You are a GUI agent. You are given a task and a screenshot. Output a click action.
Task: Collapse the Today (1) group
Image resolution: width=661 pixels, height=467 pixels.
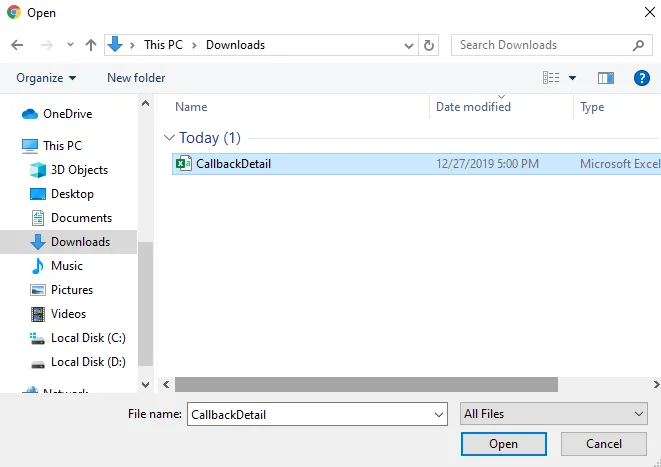pos(169,138)
